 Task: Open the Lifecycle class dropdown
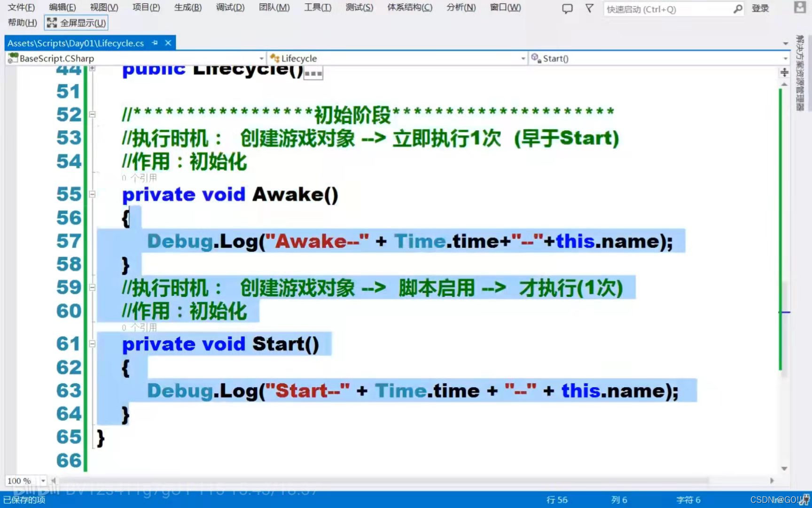click(x=523, y=58)
